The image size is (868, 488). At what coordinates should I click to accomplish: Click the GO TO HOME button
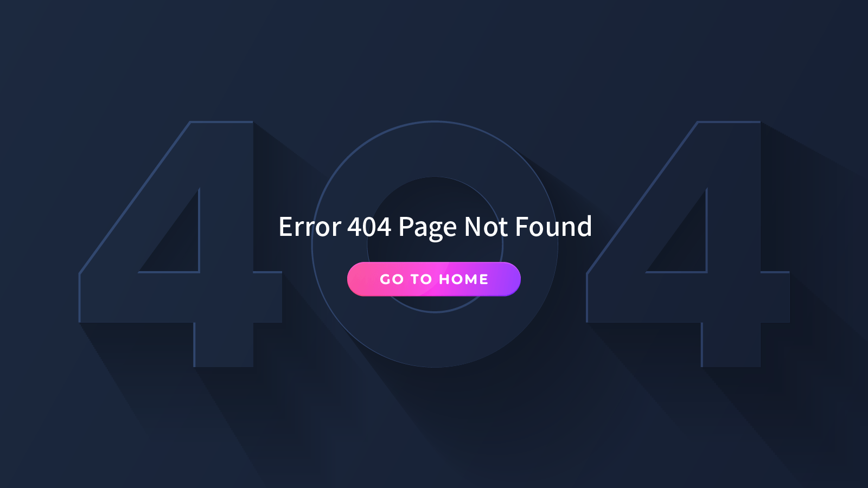point(434,279)
